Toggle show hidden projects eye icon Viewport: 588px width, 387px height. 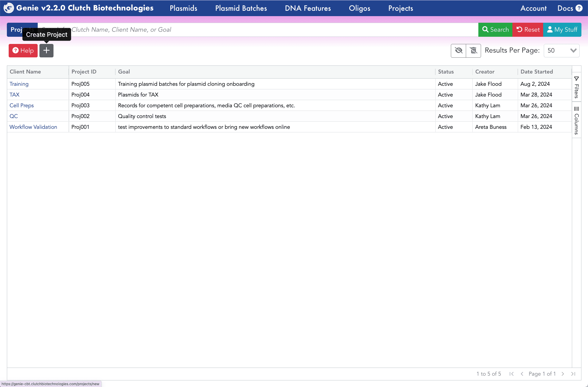coord(458,51)
